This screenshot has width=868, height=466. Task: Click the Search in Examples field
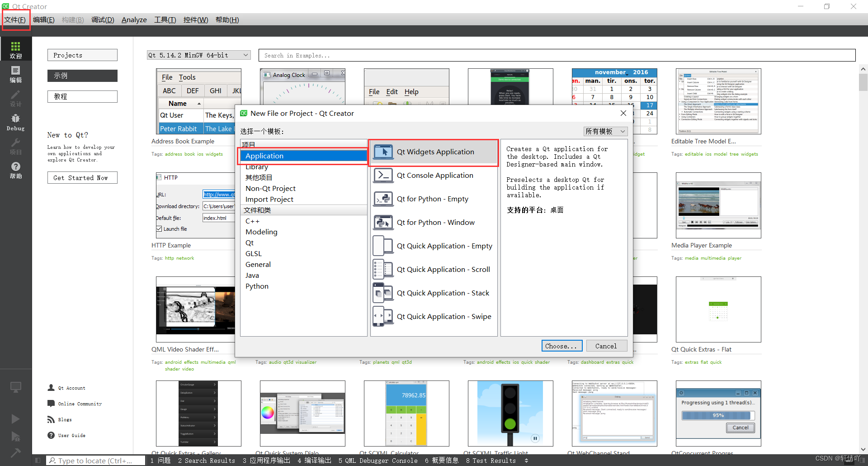[557, 55]
